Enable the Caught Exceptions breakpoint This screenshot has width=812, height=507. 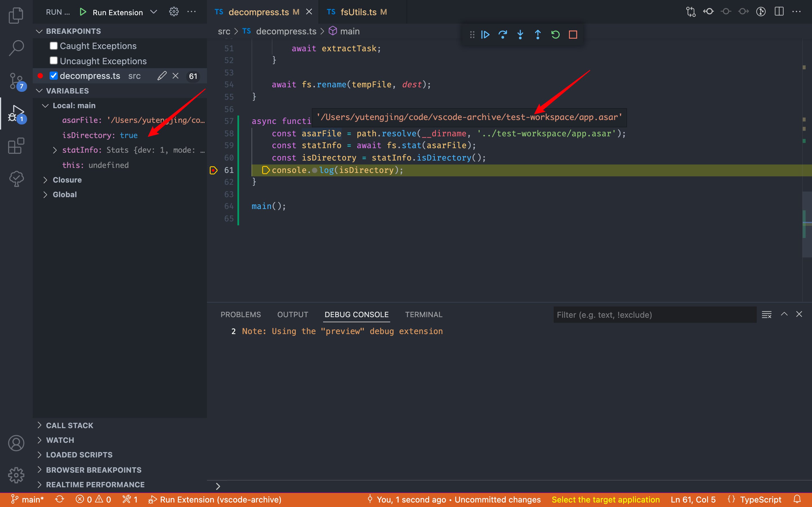tap(54, 46)
